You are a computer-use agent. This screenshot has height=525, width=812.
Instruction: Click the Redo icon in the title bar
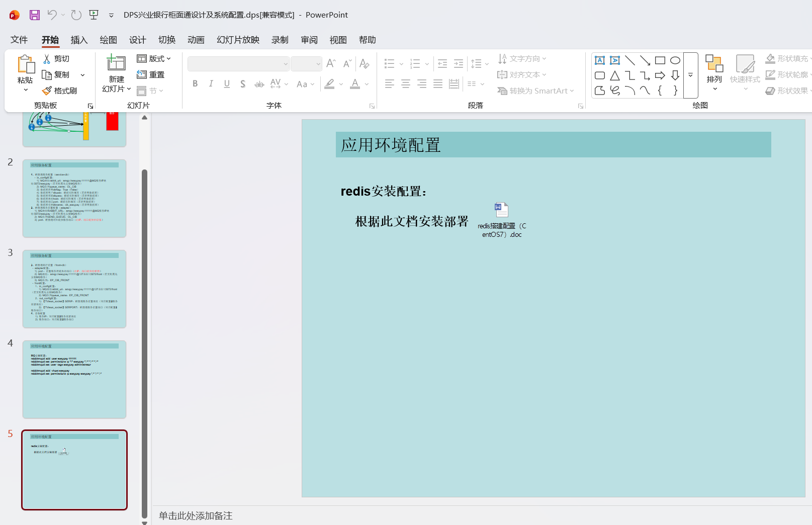click(76, 15)
